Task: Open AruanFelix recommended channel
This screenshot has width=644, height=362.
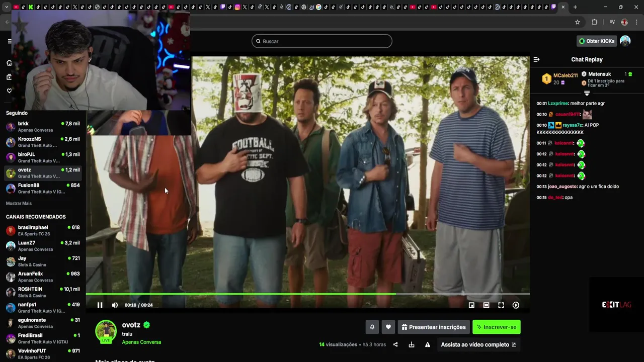Action: [x=43, y=277]
